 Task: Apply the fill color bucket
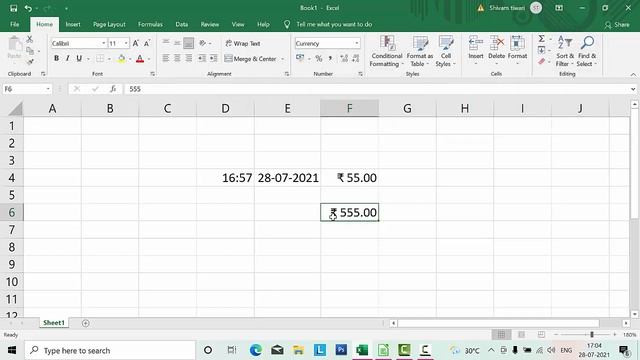tap(121, 59)
